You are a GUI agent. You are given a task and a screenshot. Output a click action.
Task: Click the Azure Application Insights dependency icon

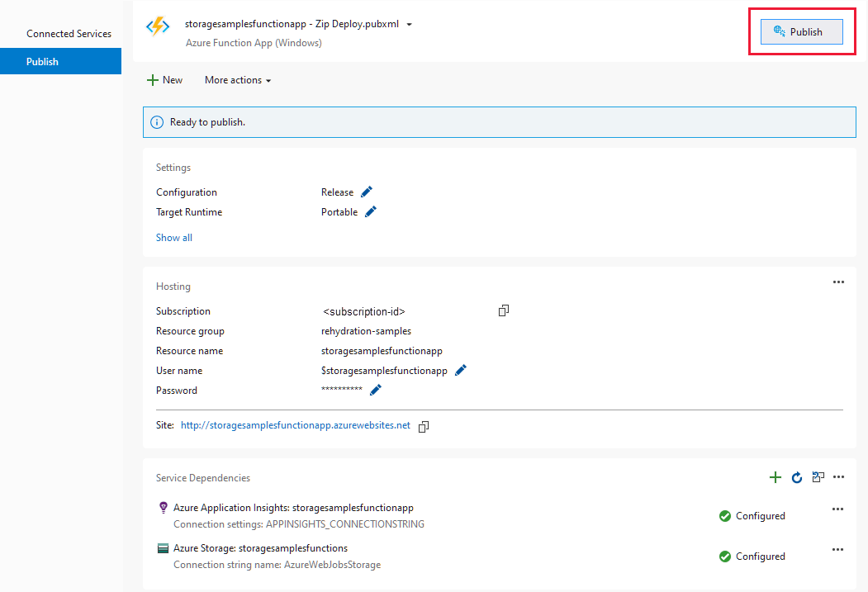click(x=162, y=507)
